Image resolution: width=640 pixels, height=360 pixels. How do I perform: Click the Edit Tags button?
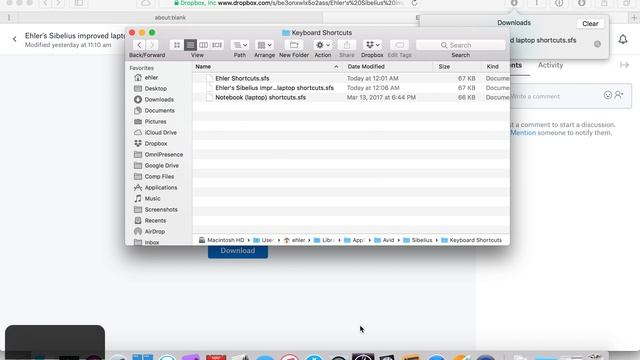click(x=400, y=45)
